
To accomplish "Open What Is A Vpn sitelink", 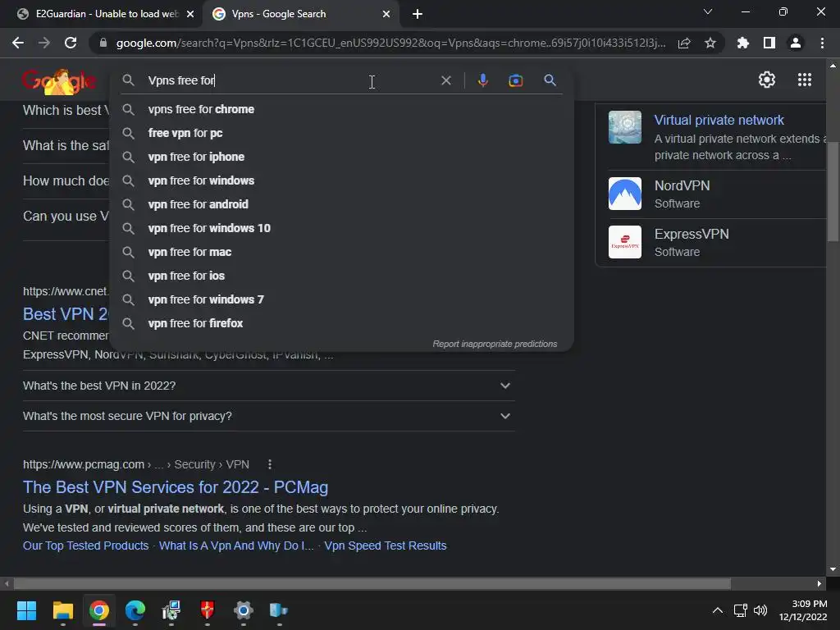I will click(x=236, y=546).
